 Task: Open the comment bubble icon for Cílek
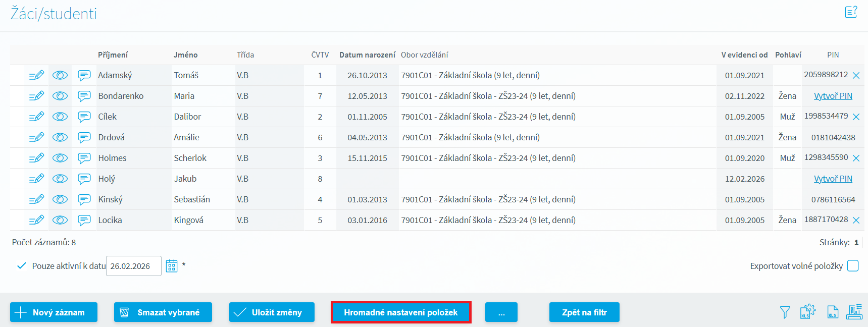tap(84, 117)
